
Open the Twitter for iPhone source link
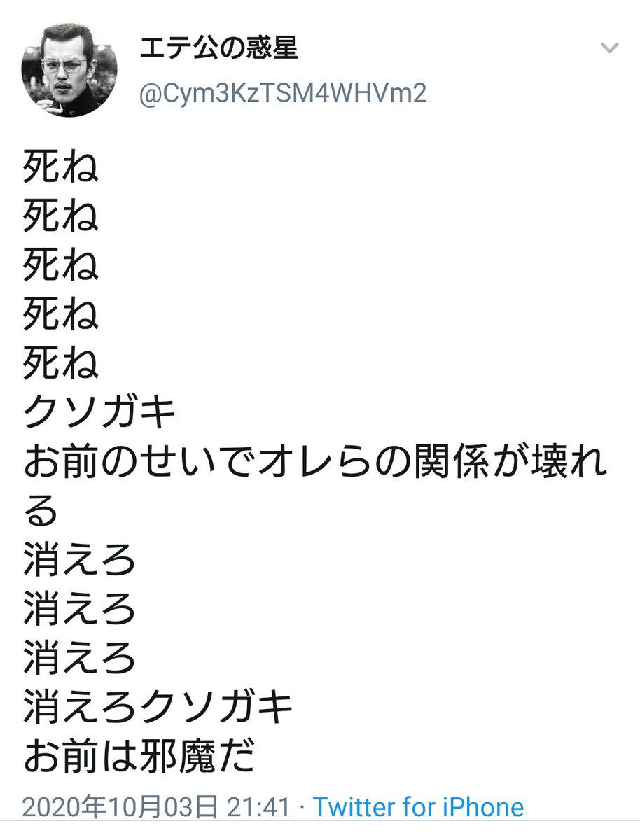(418, 807)
